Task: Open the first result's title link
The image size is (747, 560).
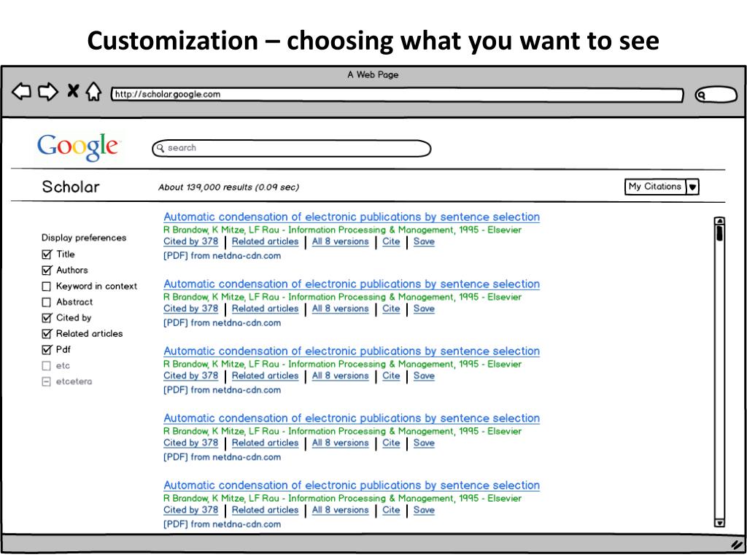Action: 352,217
